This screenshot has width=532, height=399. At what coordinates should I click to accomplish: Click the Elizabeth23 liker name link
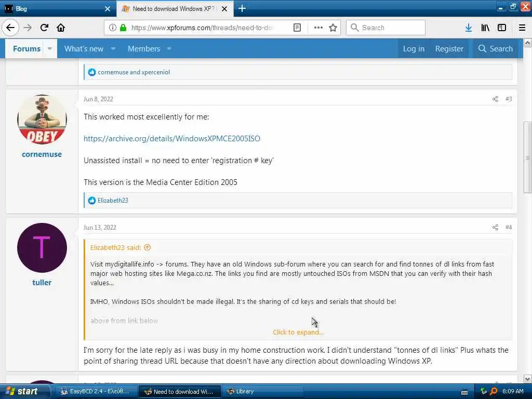113,201
